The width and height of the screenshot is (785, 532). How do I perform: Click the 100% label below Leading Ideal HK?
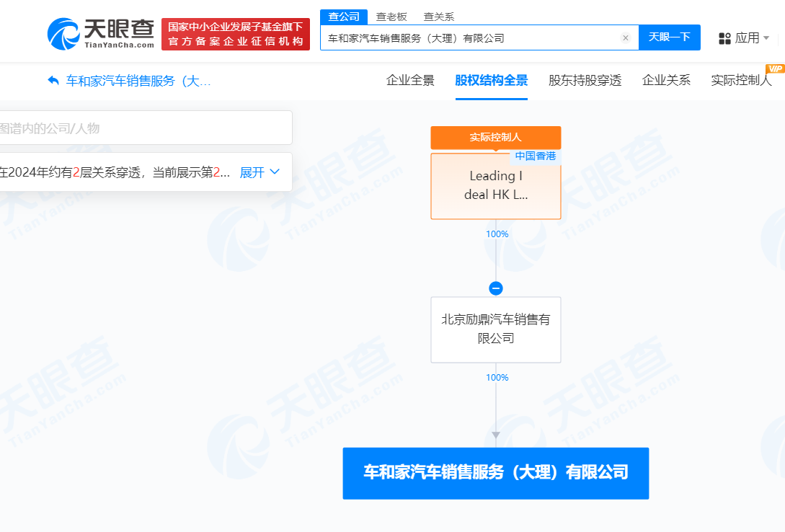[497, 234]
